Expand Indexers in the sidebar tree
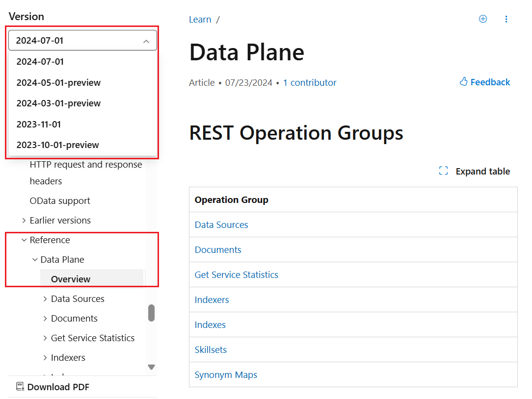 [45, 358]
